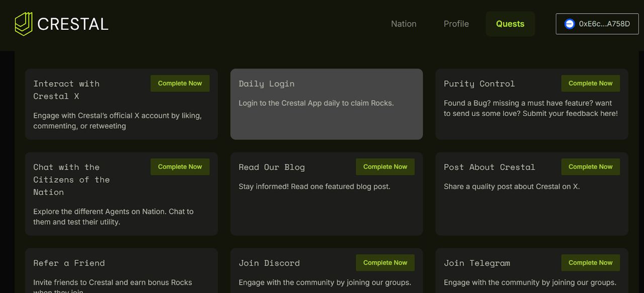Click the CRESTAL wordmark text

coord(73,24)
